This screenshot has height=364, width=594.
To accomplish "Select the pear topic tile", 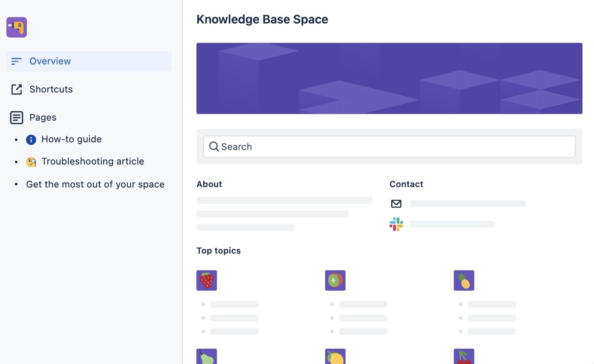I will point(206,356).
